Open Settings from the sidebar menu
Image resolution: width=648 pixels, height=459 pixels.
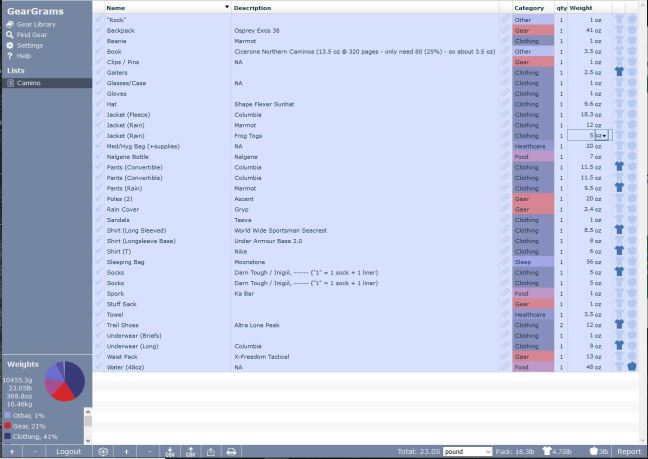point(29,45)
